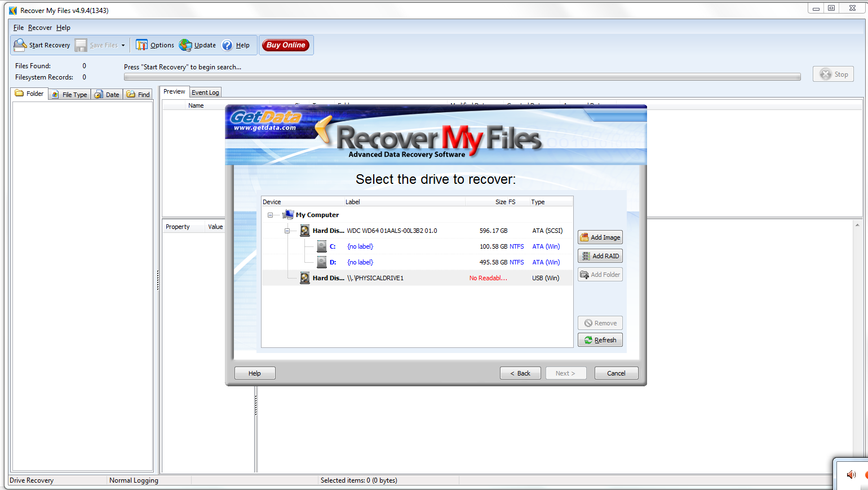The image size is (868, 490).
Task: Open the File menu
Action: point(19,28)
